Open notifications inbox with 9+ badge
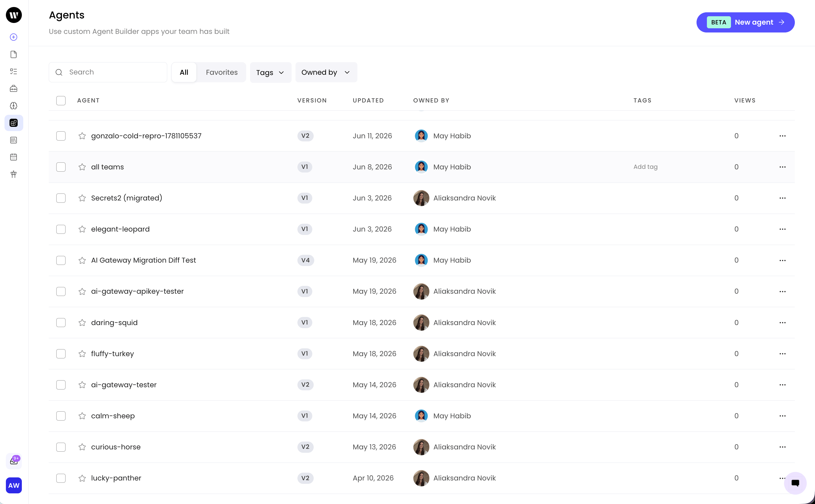815x504 pixels. pos(14,461)
